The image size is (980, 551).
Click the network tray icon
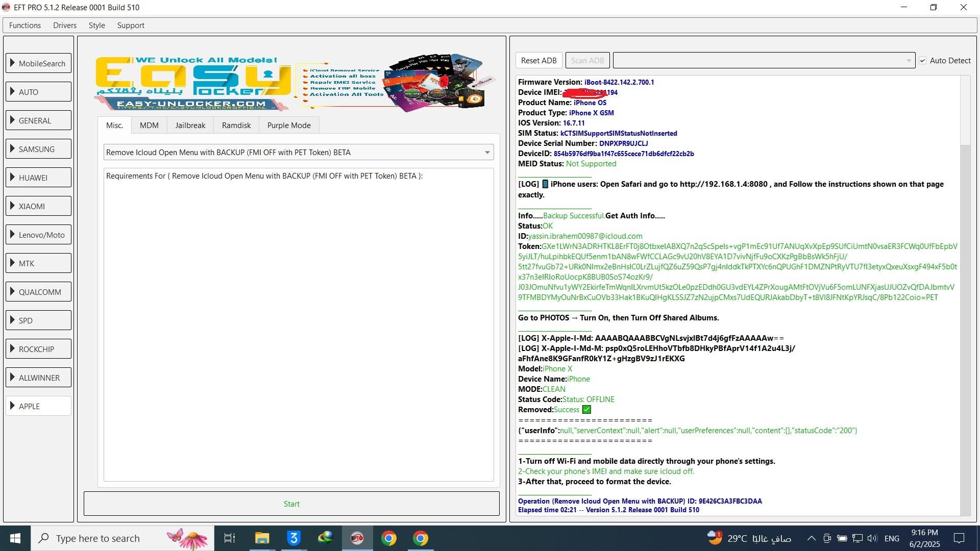pos(857,538)
